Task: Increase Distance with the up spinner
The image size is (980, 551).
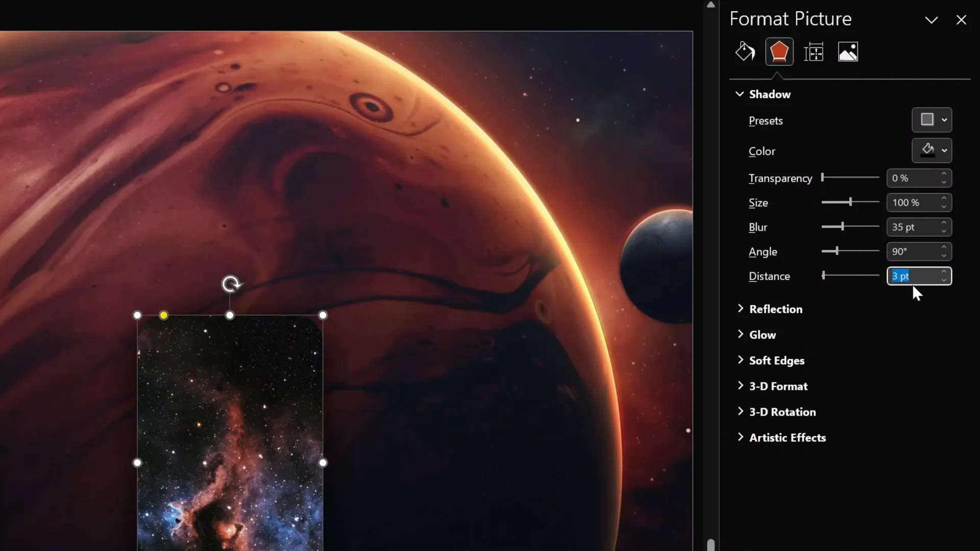Action: click(x=944, y=272)
